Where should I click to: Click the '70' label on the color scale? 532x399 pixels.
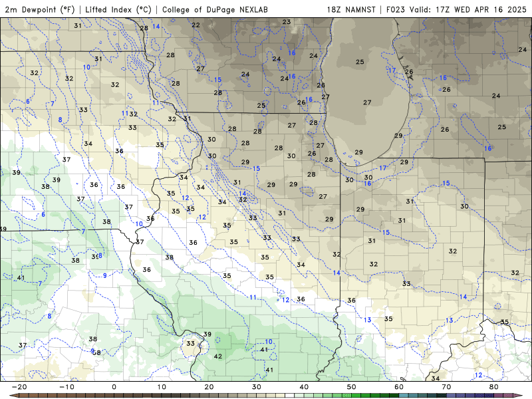point(446,387)
